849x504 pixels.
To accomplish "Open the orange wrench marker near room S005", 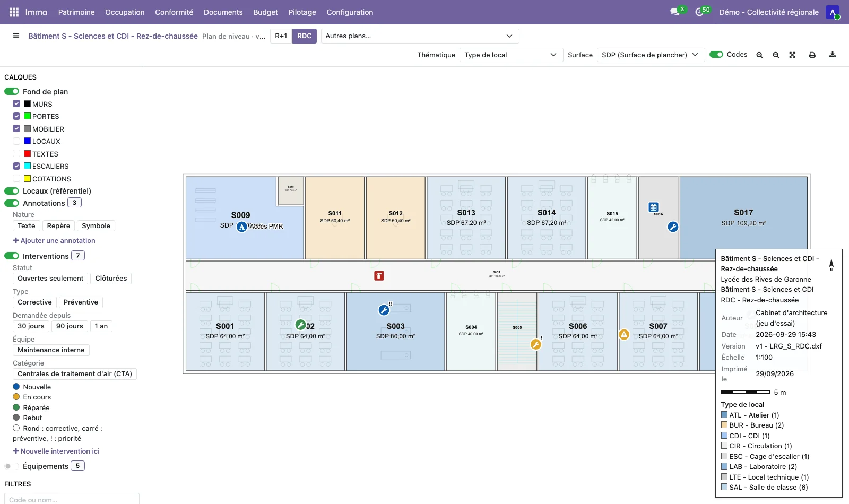I will click(536, 344).
